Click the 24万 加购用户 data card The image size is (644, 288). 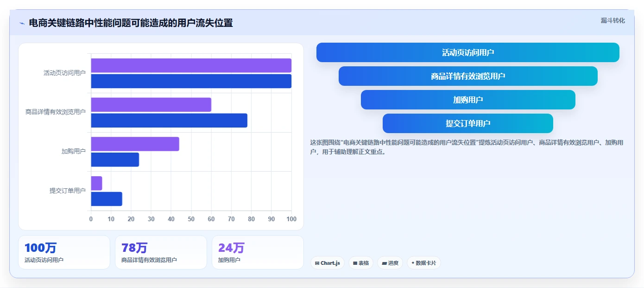point(258,252)
